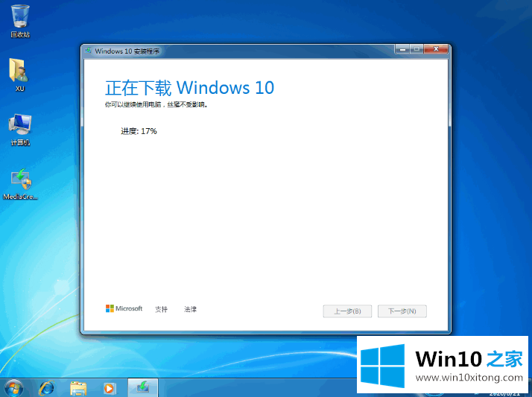Open Windows Explorer from the taskbar

[78, 388]
